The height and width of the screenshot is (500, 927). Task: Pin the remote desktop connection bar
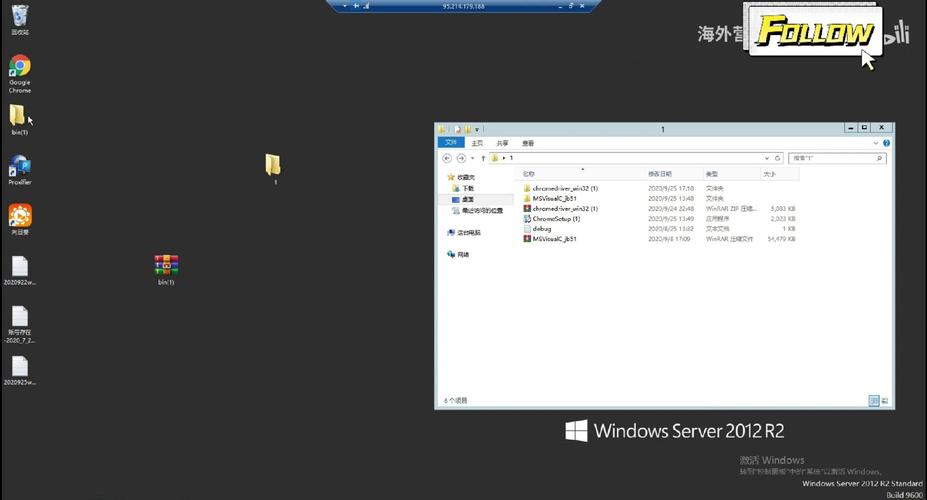tap(356, 6)
